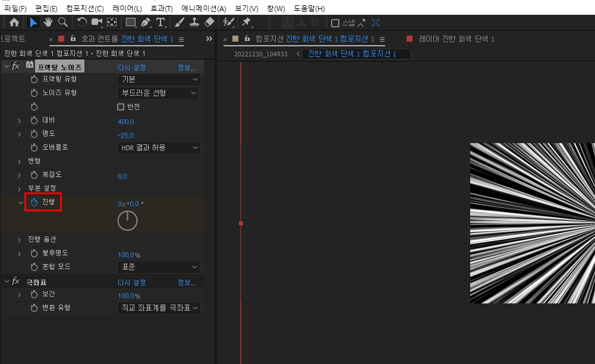
Task: Open the 애니메이션(A) menu
Action: [204, 8]
